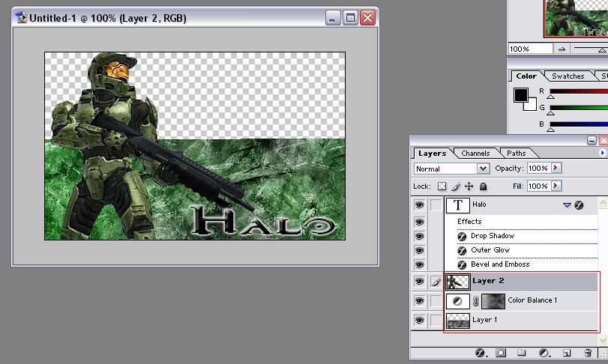Switch to the Channels tab
Viewport: 608px width, 364px height.
(x=475, y=154)
